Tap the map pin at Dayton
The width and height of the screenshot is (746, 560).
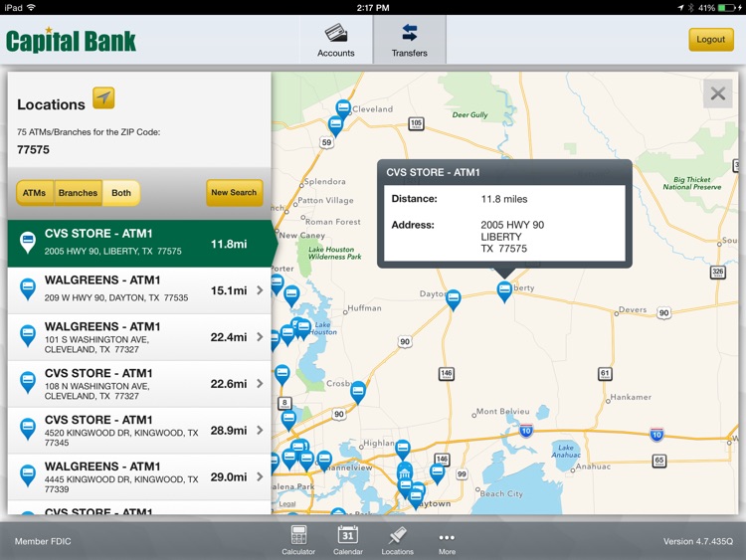pyautogui.click(x=453, y=299)
